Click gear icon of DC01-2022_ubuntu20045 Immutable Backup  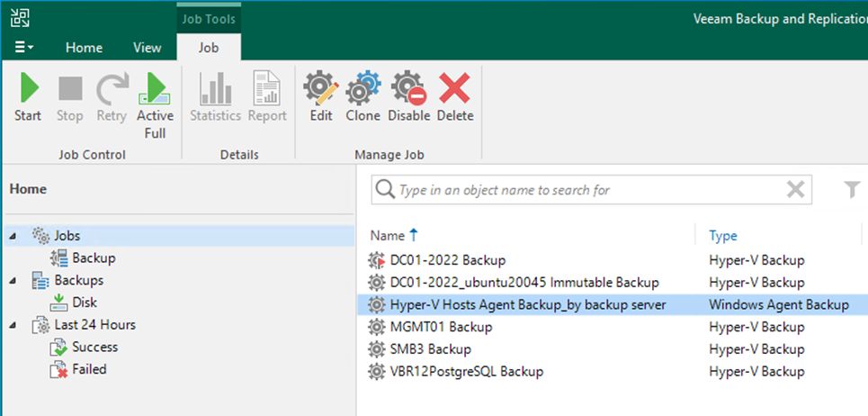pos(376,283)
